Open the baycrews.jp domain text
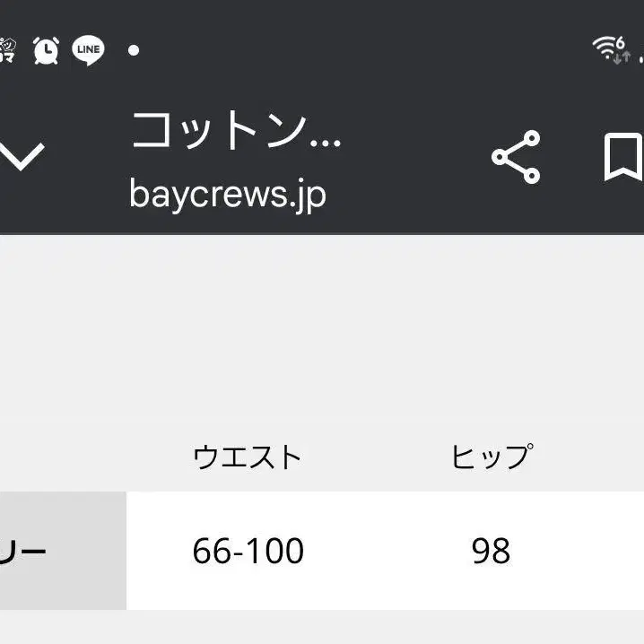 tap(228, 196)
